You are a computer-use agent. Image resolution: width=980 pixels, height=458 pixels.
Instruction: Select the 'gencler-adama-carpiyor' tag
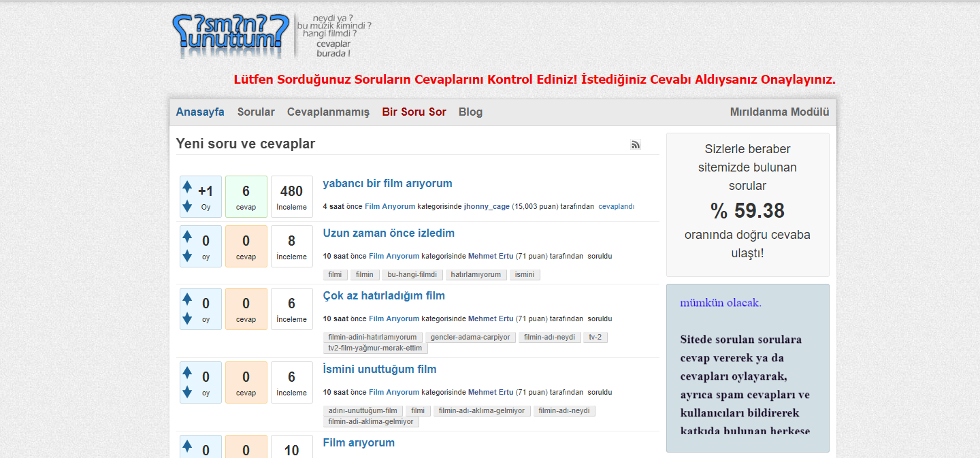click(x=470, y=338)
